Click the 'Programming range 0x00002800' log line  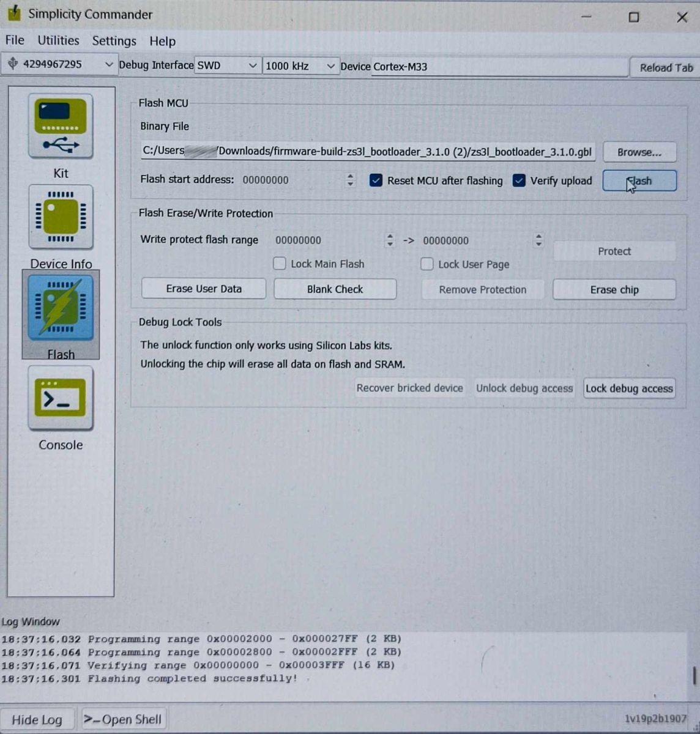(201, 651)
